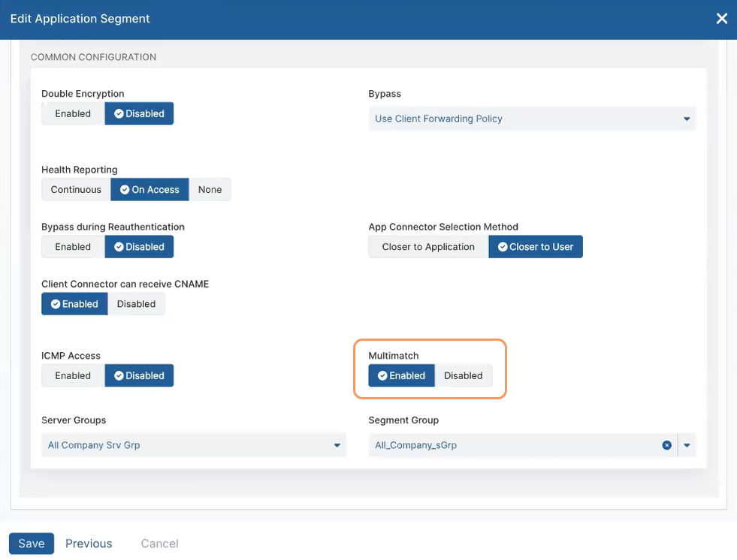
Task: Disable the Multimatch option
Action: click(463, 376)
